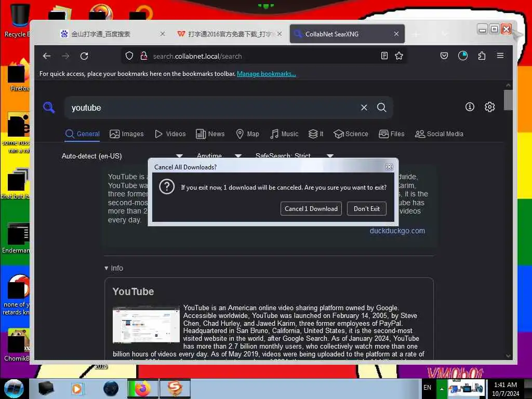The width and height of the screenshot is (532, 399).
Task: Open the black folder taskbar icon
Action: (x=46, y=389)
